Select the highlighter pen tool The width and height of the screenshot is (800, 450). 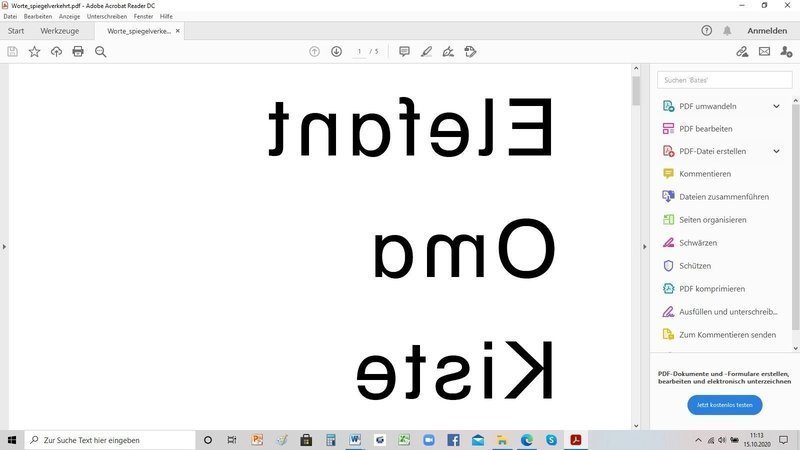coord(426,51)
